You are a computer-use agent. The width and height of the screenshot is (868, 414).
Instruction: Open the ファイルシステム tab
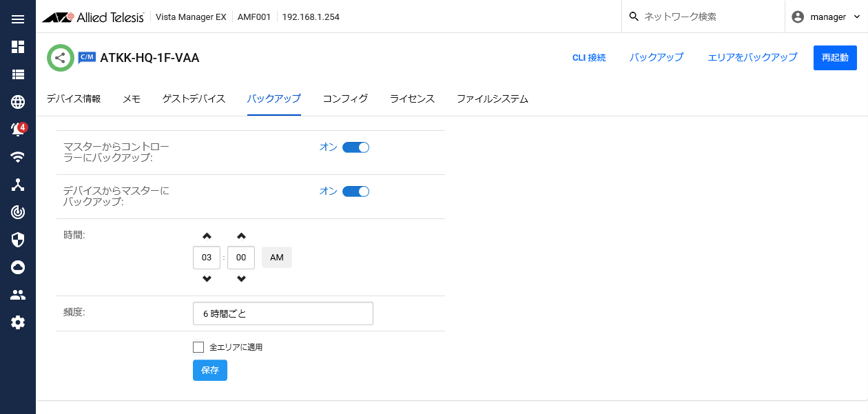492,99
